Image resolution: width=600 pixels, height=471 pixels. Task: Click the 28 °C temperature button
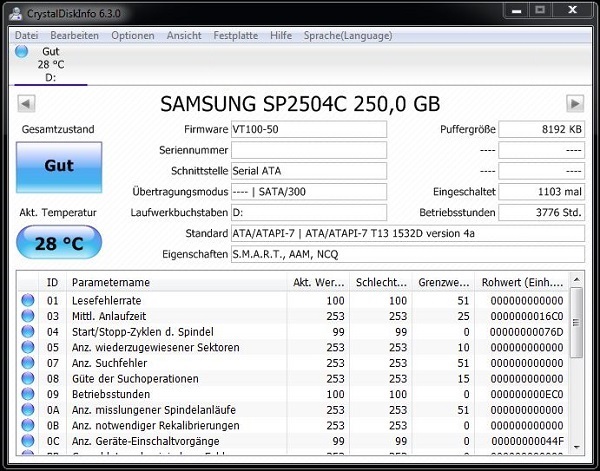click(x=59, y=243)
